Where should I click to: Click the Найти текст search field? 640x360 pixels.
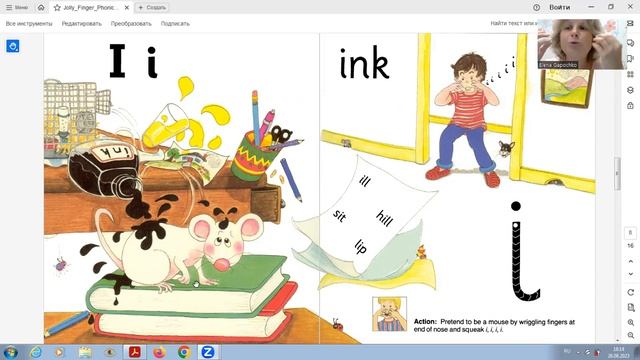513,24
